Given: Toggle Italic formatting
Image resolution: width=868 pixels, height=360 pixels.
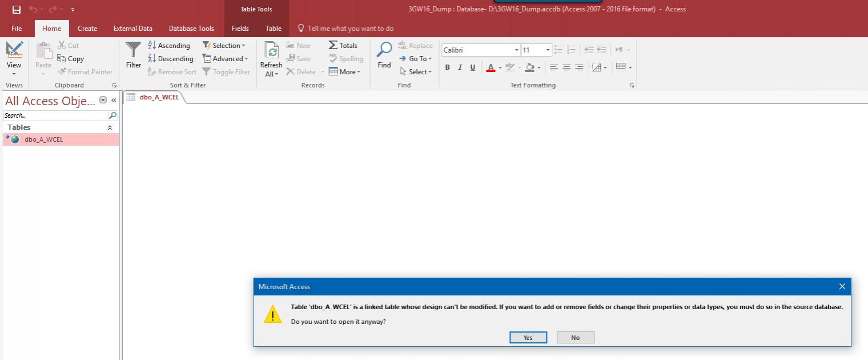Looking at the screenshot, I should [460, 67].
